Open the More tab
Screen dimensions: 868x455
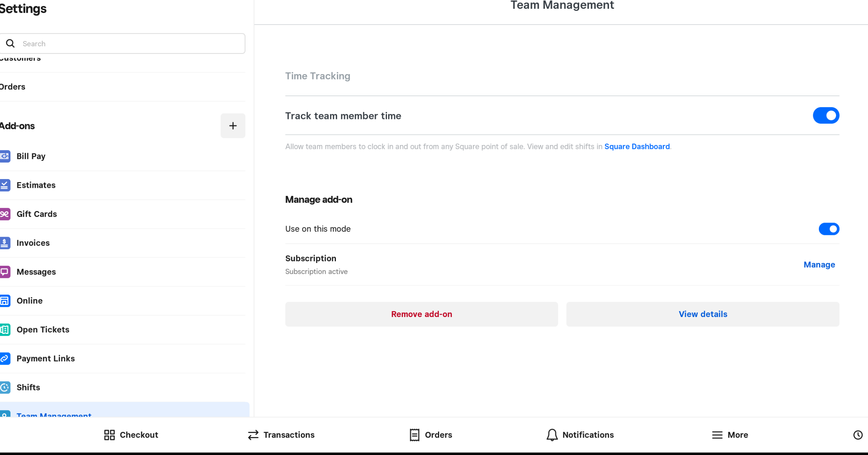730,435
